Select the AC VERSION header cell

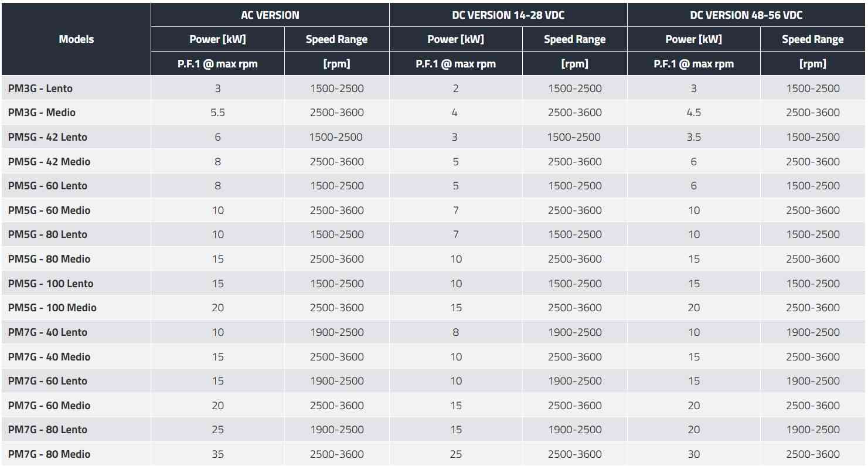click(270, 15)
